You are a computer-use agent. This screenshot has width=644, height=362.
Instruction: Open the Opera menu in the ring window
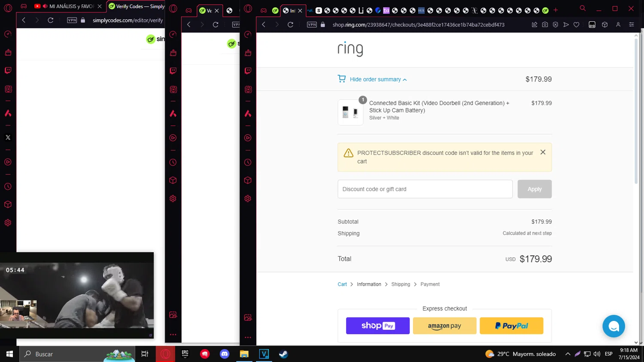[248, 9]
